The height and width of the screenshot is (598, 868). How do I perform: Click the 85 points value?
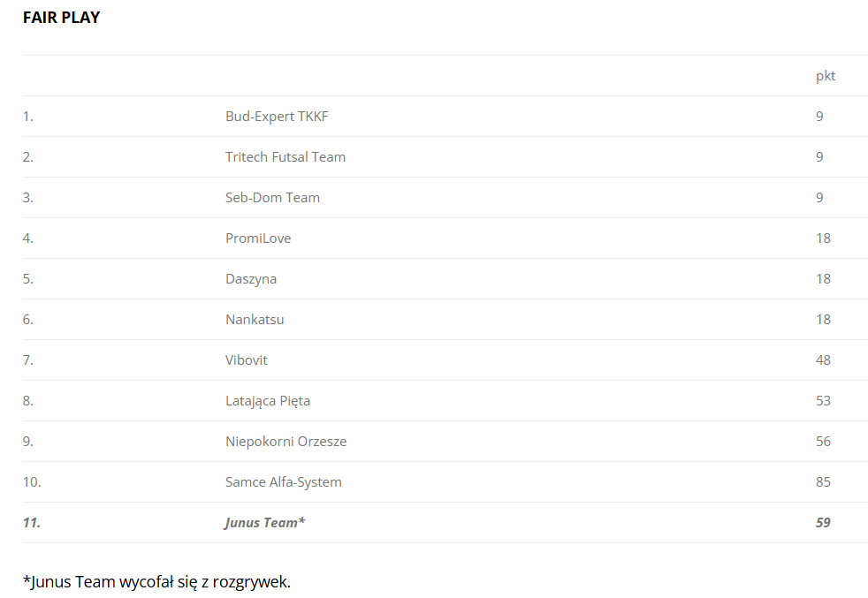click(x=823, y=482)
